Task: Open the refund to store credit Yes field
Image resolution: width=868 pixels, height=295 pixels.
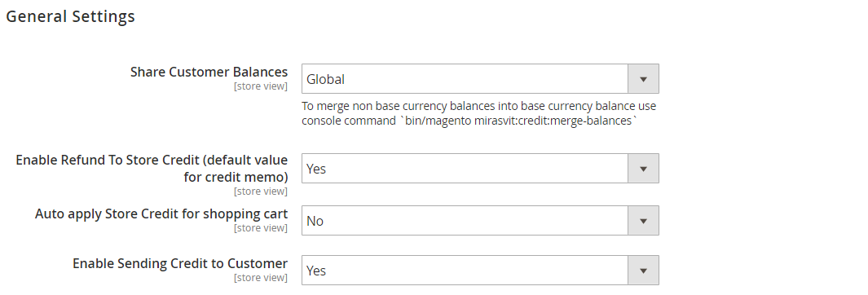Action: (480, 169)
